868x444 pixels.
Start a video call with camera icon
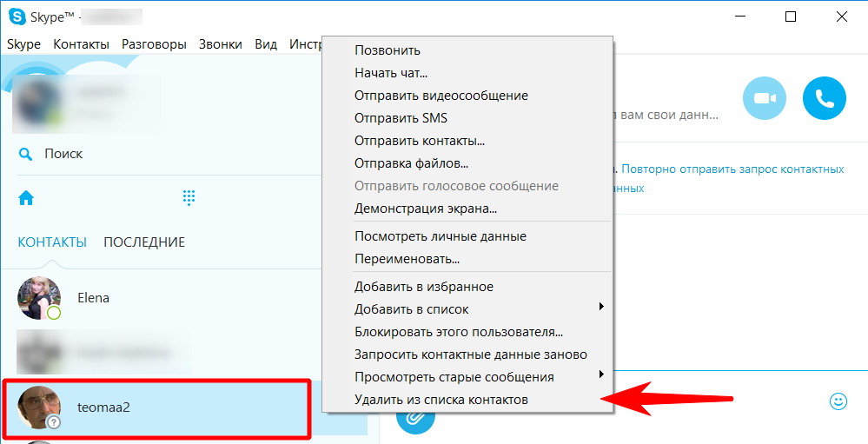pos(764,98)
